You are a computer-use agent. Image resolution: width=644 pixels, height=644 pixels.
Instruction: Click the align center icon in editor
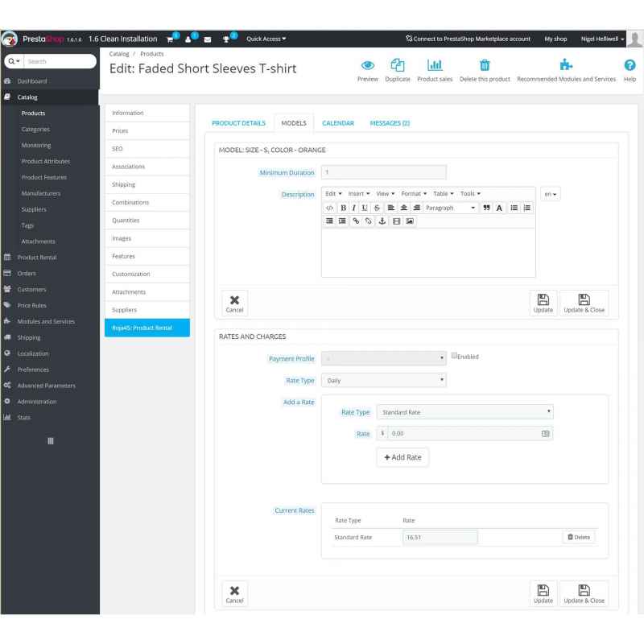coord(404,208)
